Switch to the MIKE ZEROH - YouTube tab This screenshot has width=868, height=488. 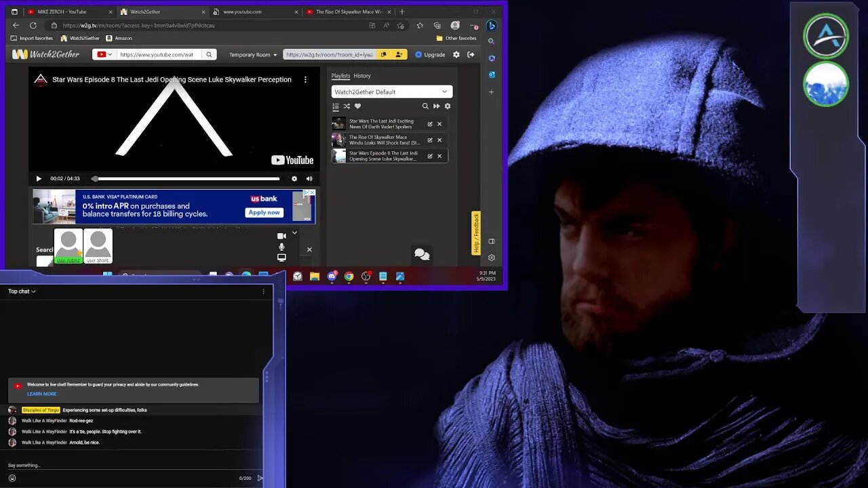pyautogui.click(x=66, y=12)
